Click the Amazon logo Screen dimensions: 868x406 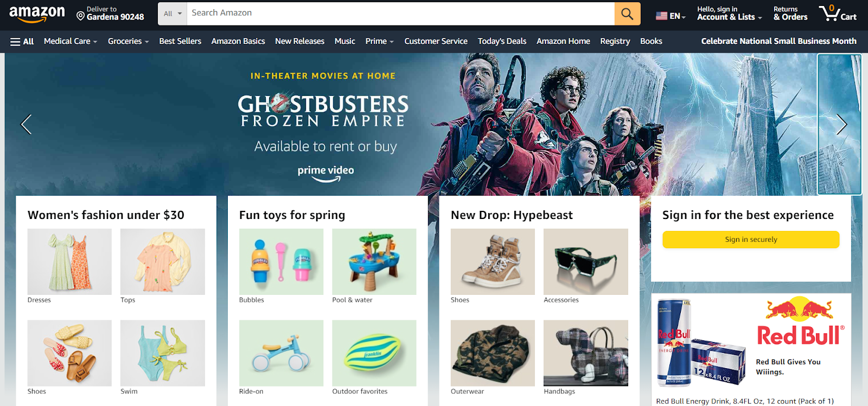click(x=37, y=14)
